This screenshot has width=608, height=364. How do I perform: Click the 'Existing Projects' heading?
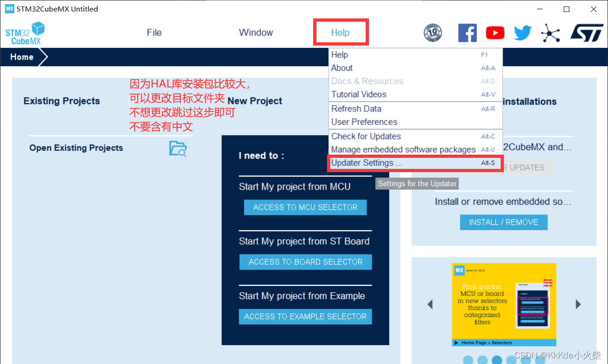(62, 101)
